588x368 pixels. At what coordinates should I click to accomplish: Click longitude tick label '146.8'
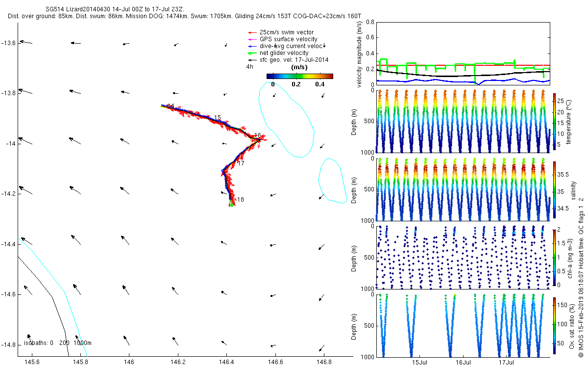(x=324, y=362)
